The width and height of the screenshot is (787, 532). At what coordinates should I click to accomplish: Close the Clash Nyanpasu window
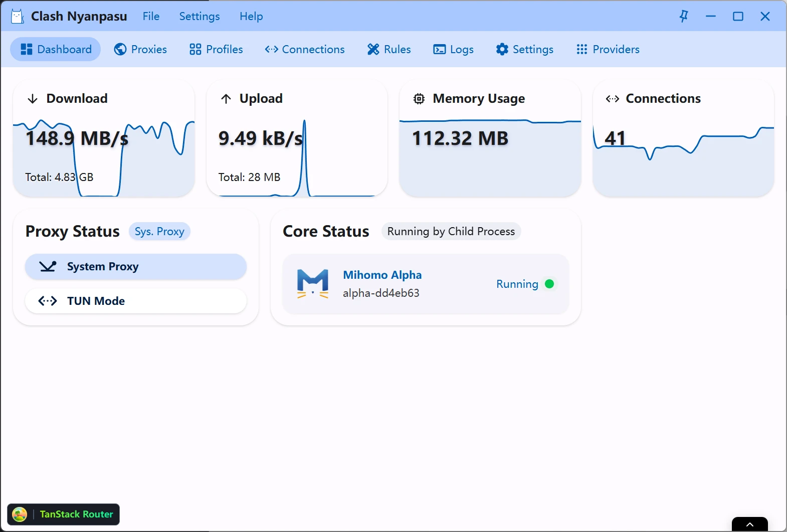(x=765, y=17)
